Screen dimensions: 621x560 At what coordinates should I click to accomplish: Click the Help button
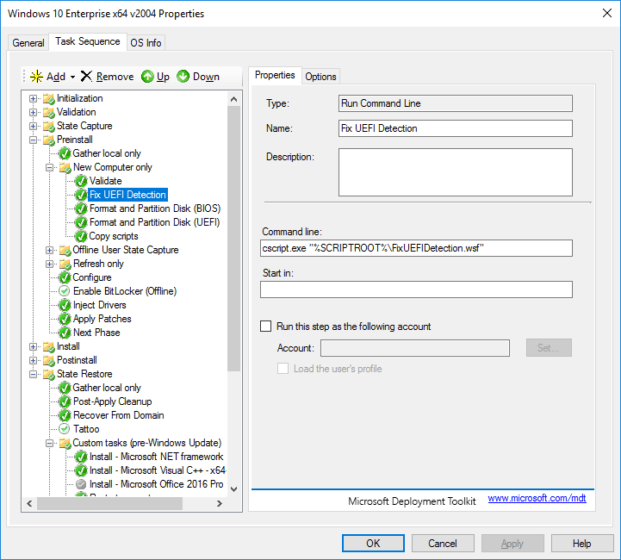(x=582, y=543)
